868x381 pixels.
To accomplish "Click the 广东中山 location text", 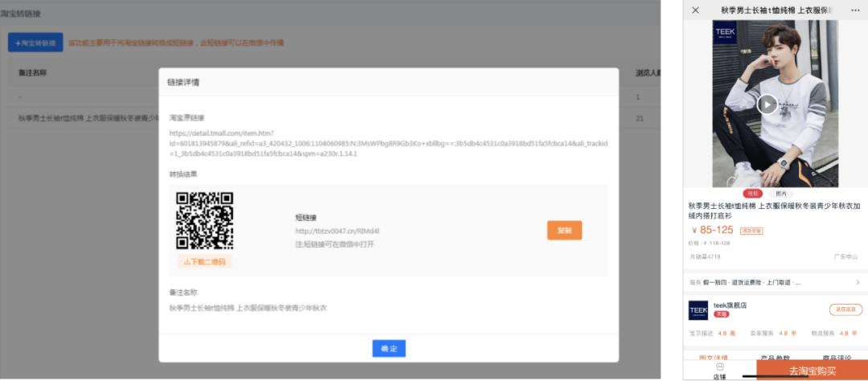I will point(847,257).
